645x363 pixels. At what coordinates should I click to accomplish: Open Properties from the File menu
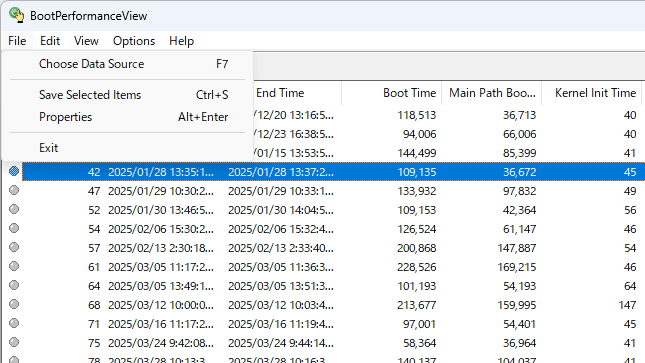click(x=128, y=117)
